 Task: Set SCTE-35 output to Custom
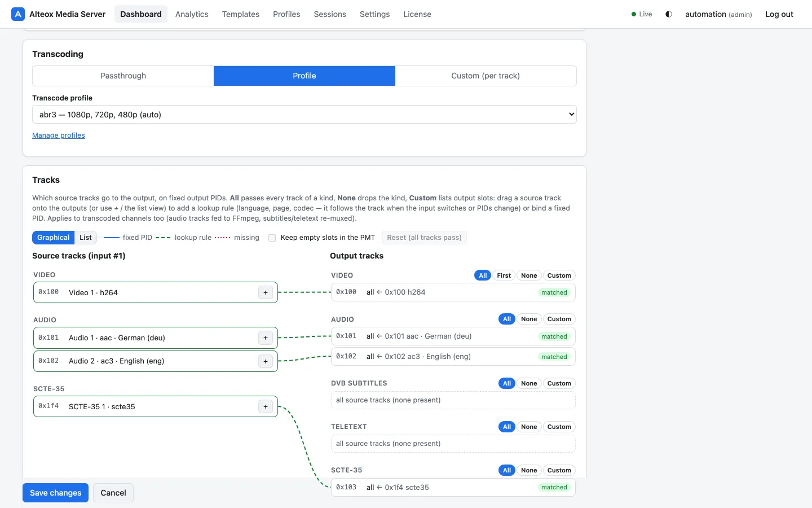click(x=559, y=470)
